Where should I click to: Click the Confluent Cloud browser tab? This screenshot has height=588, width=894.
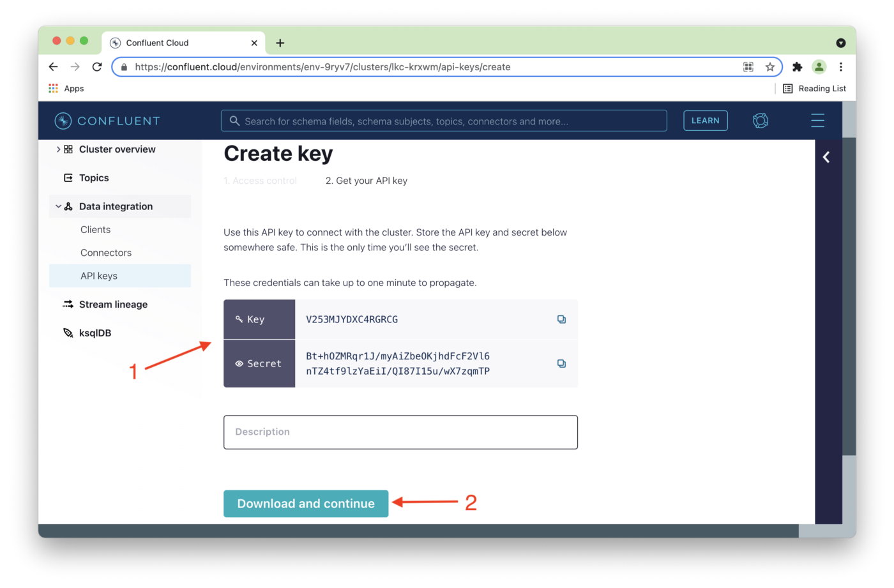[x=183, y=43]
